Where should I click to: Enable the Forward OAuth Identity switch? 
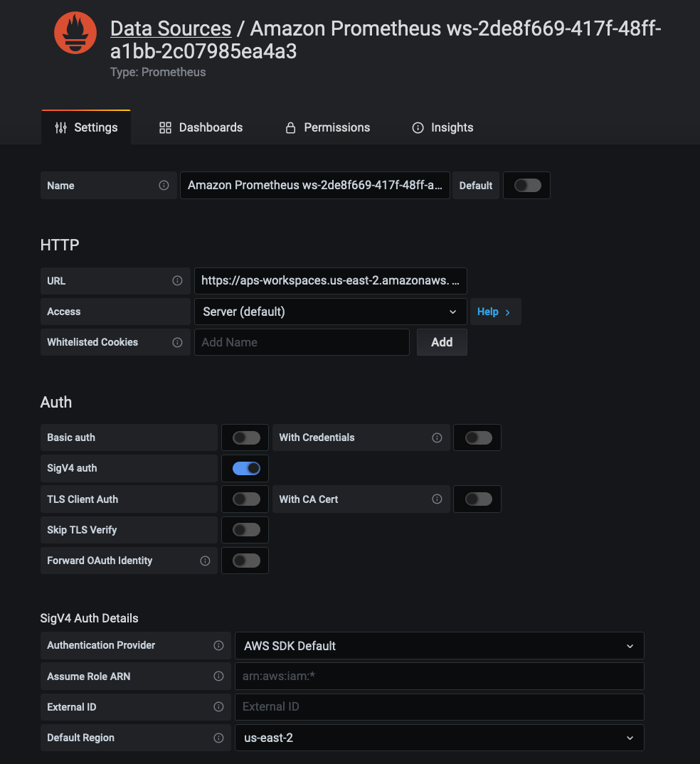click(x=246, y=561)
